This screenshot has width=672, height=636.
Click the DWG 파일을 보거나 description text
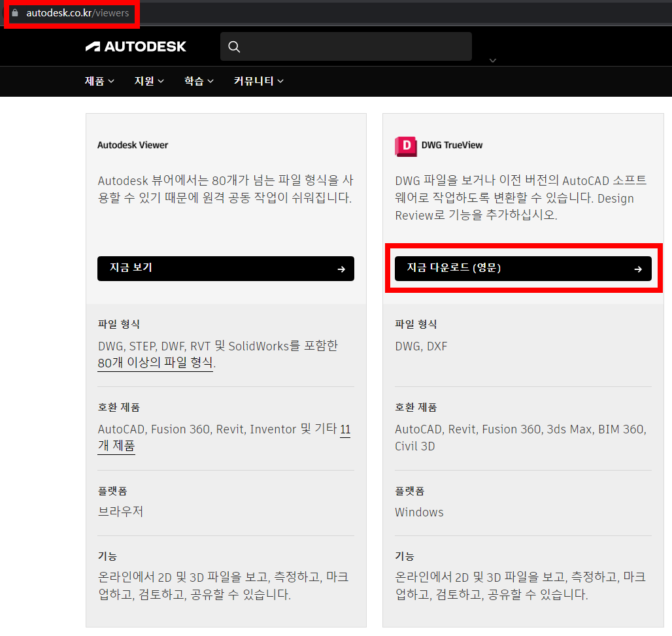coord(521,197)
